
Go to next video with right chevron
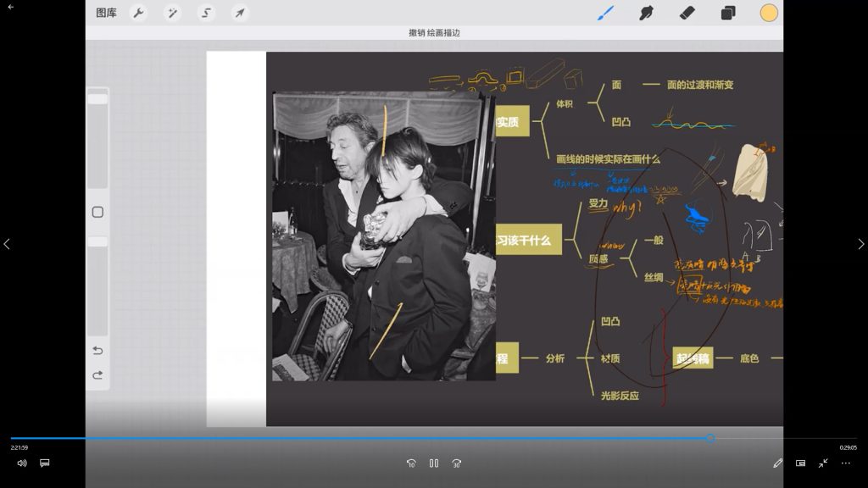tap(860, 244)
